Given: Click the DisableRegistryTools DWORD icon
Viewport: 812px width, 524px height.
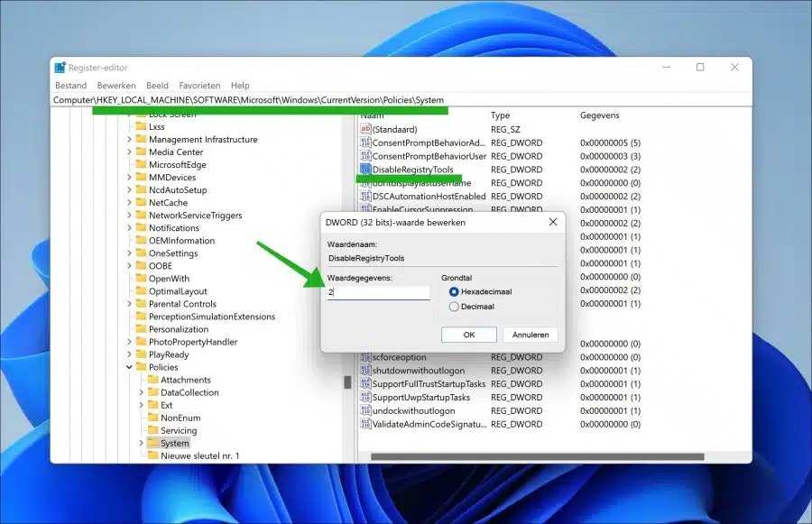Looking at the screenshot, I should [x=365, y=170].
